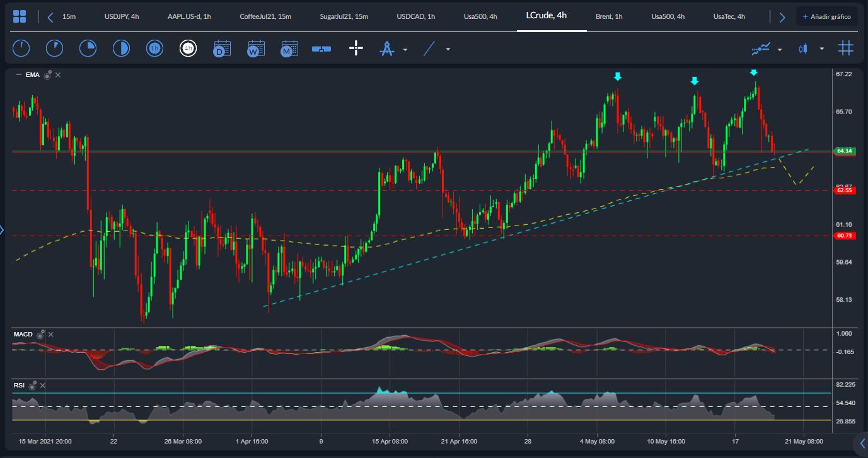Switch to the Brent, 1h tab
The image size is (868, 458).
click(609, 17)
